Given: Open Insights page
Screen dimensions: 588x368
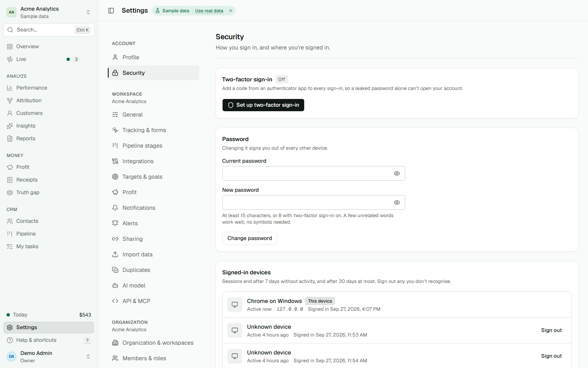Looking at the screenshot, I should click(x=49, y=126).
